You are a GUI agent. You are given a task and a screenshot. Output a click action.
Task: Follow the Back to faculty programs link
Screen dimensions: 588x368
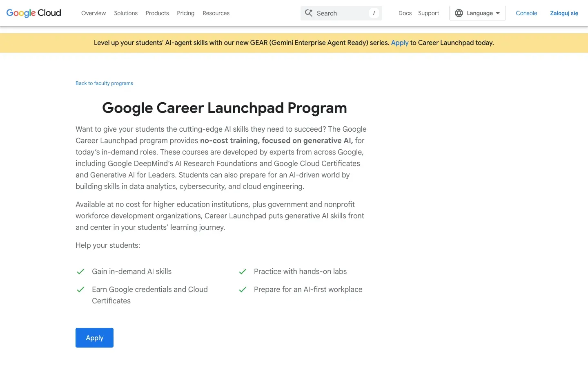coord(104,83)
